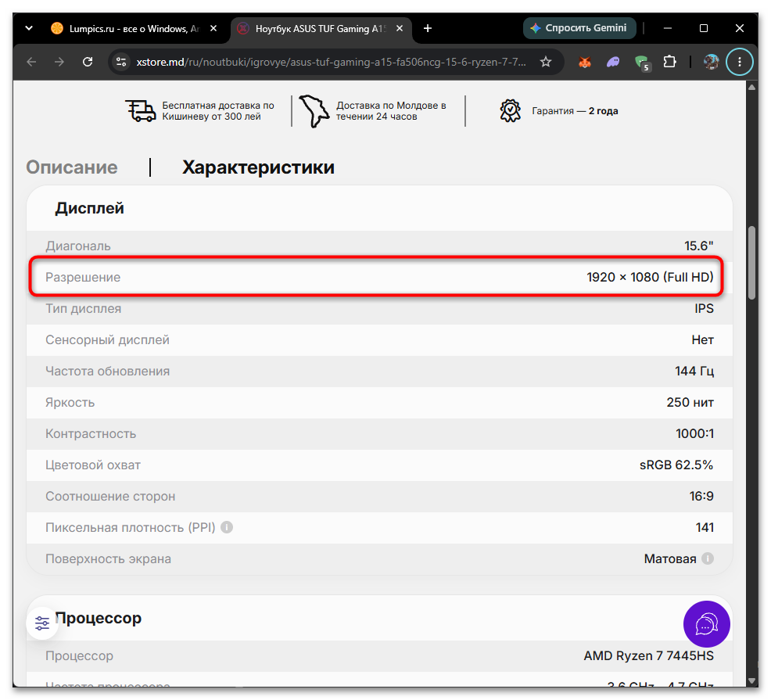Click the Гарантия — 2 года text

click(575, 111)
